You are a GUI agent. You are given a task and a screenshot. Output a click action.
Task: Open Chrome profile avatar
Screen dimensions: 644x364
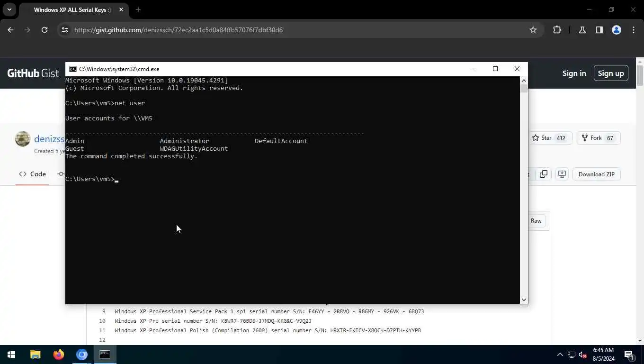pyautogui.click(x=617, y=30)
